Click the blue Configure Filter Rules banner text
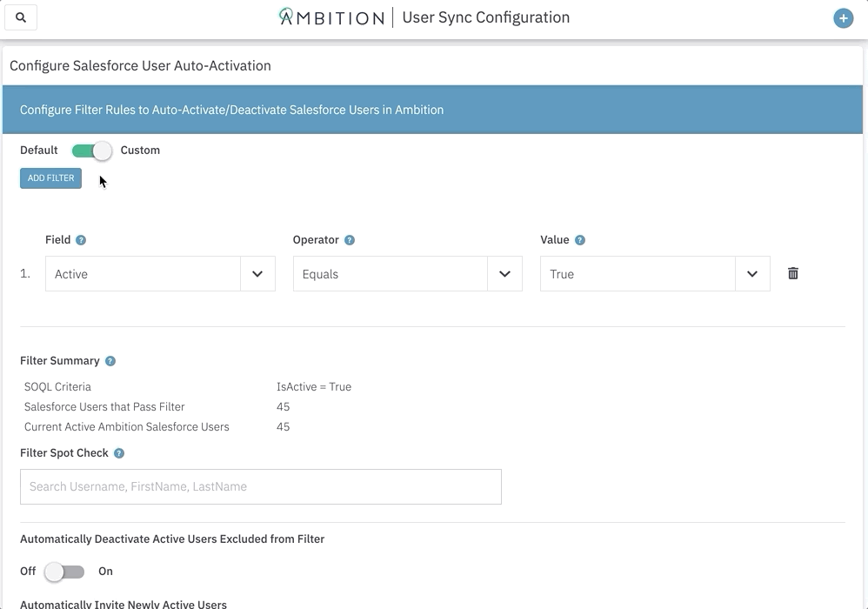This screenshot has height=609, width=868. point(232,110)
